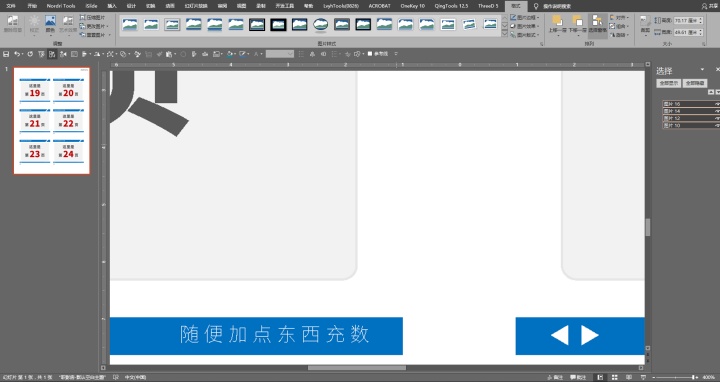Toggle the Guides (参考线) checkbox
Viewport: 720px width, 382px height.
click(370, 54)
